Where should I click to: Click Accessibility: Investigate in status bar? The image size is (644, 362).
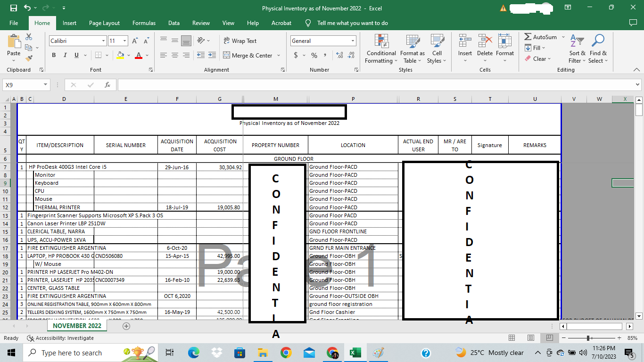point(60,338)
